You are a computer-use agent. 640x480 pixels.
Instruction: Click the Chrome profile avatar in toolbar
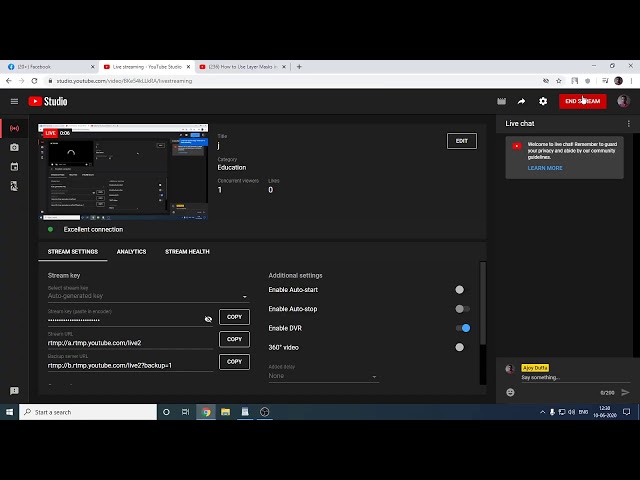(x=618, y=81)
